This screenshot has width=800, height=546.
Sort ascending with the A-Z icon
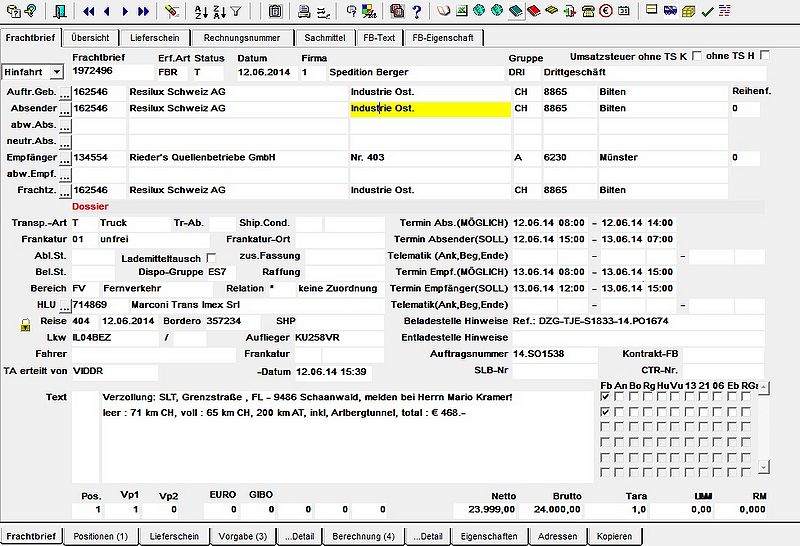pos(201,11)
